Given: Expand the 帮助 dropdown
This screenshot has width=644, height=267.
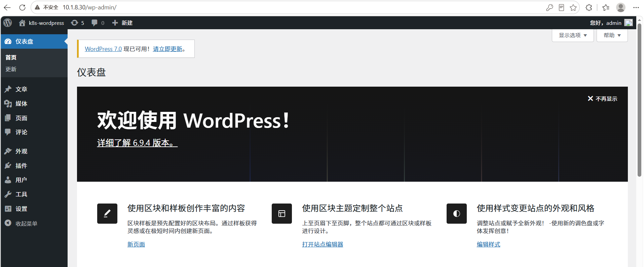Looking at the screenshot, I should point(612,35).
